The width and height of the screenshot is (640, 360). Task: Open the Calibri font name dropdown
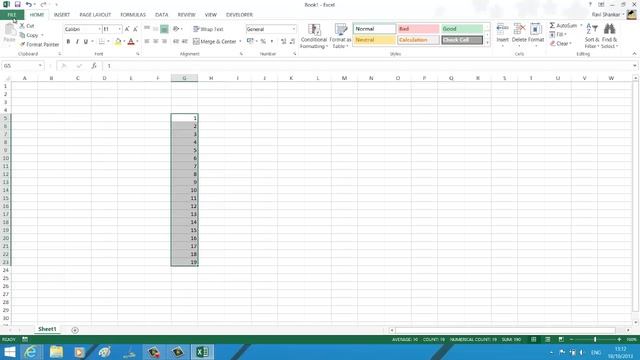(99, 29)
